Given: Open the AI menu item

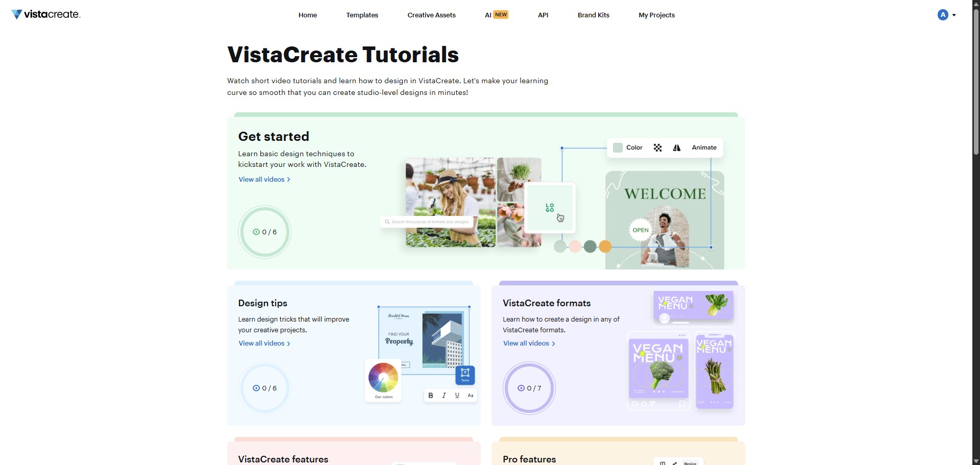Looking at the screenshot, I should pyautogui.click(x=496, y=15).
